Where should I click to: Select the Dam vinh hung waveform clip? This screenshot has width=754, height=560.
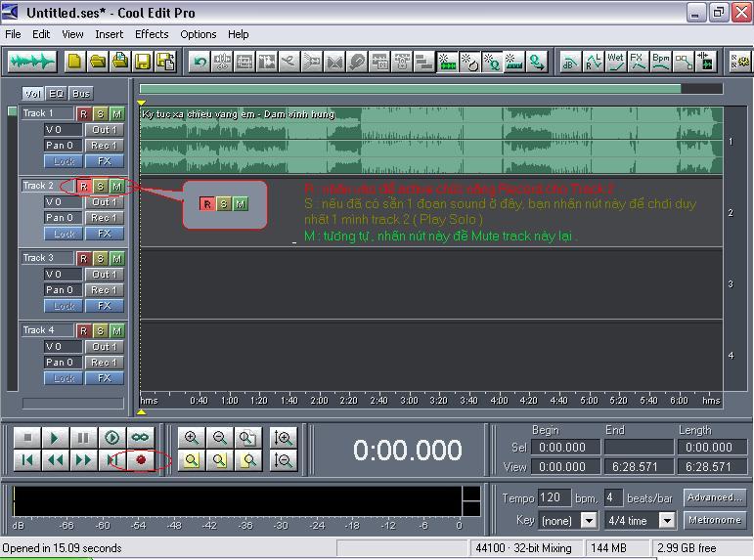[431, 140]
